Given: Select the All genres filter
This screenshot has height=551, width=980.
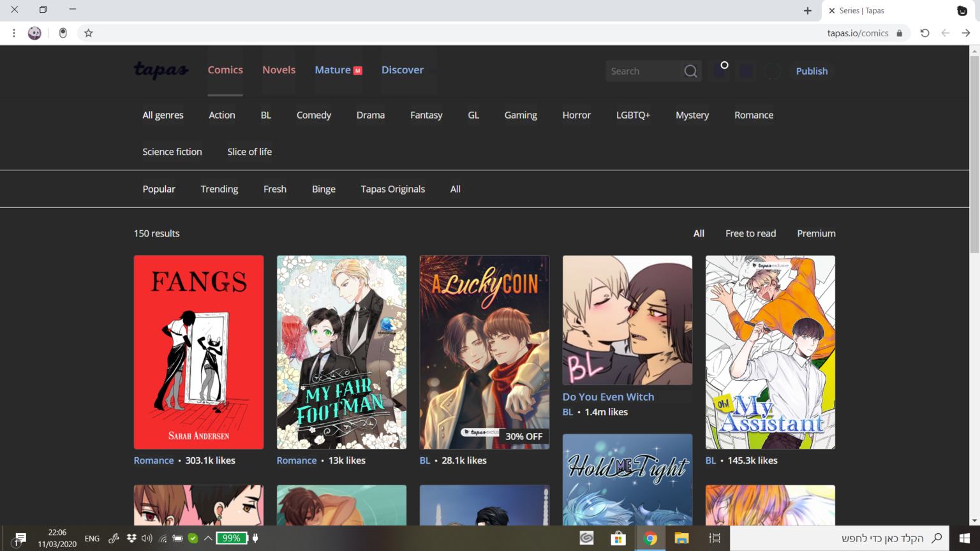Looking at the screenshot, I should (x=163, y=115).
